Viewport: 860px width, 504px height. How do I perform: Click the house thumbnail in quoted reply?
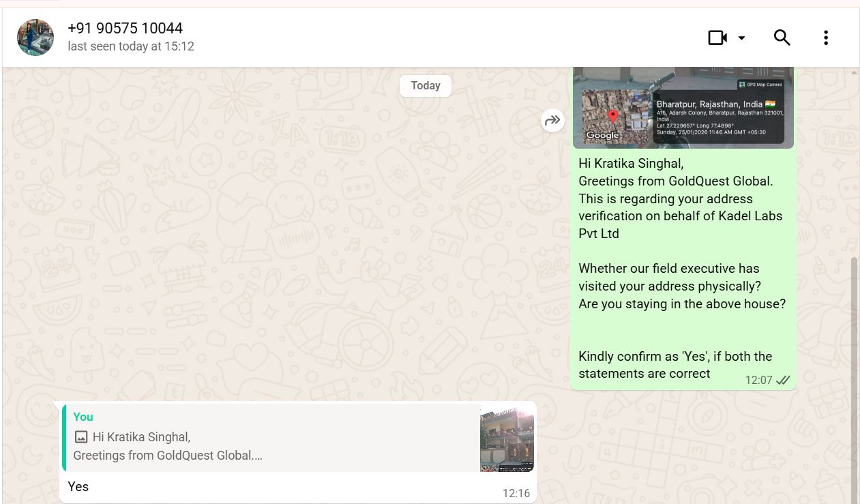(507, 437)
